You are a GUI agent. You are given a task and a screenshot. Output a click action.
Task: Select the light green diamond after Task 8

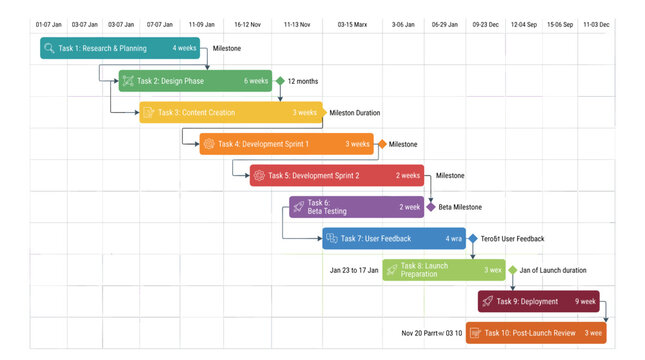point(513,270)
